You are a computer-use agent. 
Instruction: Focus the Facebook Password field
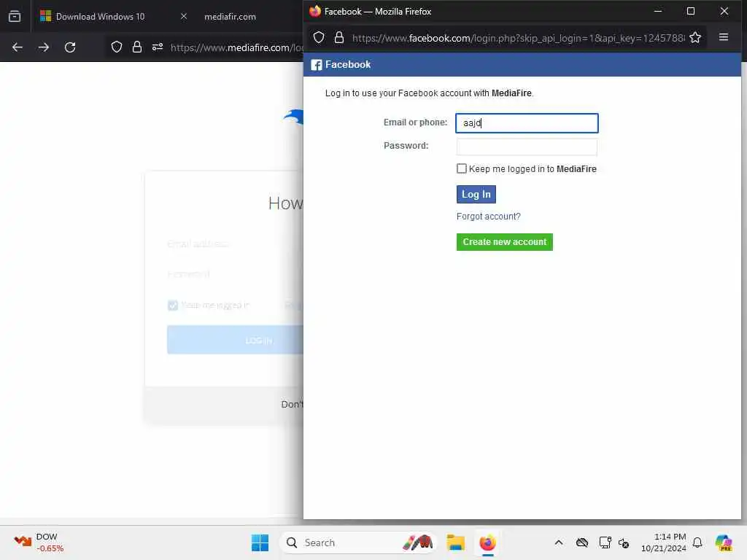tap(527, 147)
